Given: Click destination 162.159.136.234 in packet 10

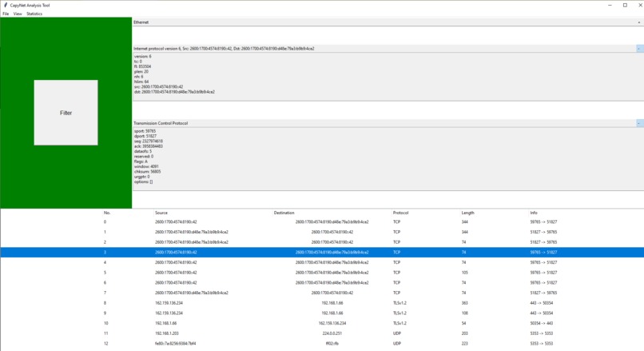Looking at the screenshot, I should [x=332, y=323].
